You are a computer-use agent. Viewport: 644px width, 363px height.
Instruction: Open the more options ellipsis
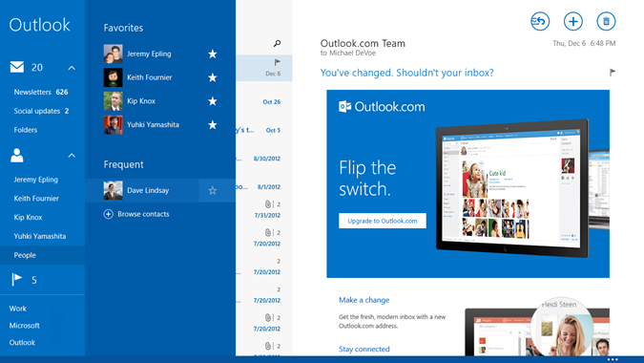[613, 359]
